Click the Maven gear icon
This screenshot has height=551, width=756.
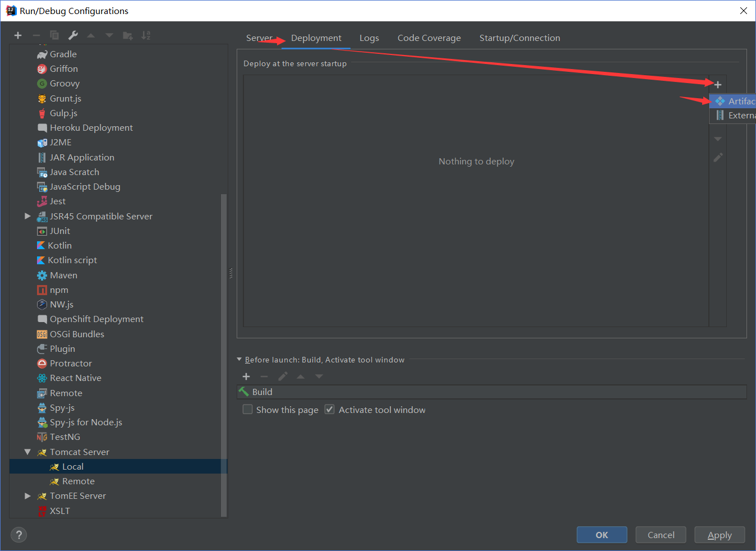pyautogui.click(x=42, y=275)
